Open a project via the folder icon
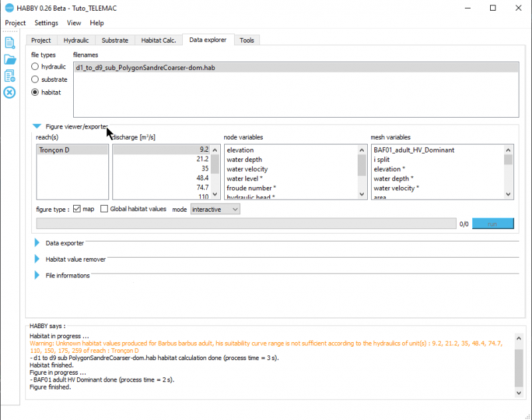 point(9,59)
